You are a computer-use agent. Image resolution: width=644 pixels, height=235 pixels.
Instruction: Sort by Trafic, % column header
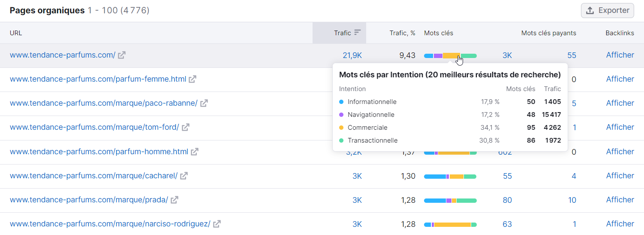coord(402,33)
